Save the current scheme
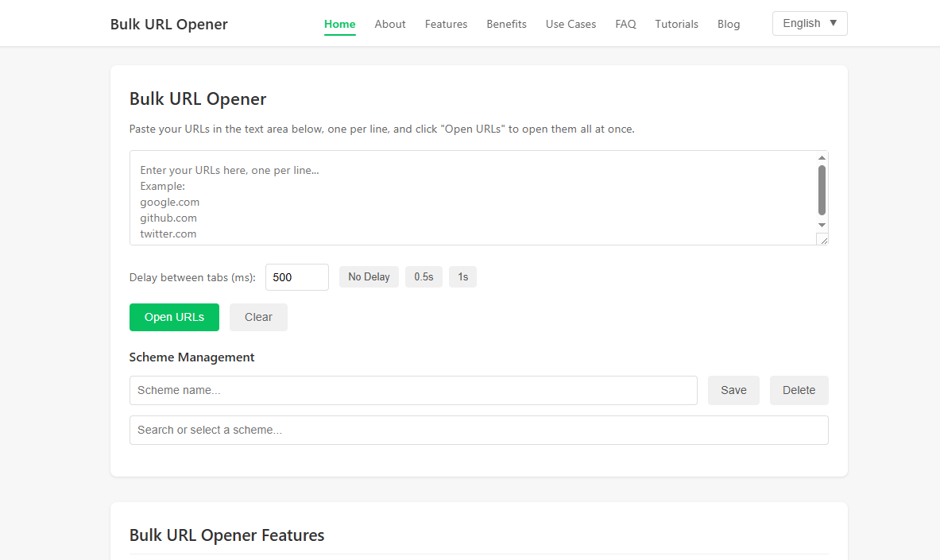Image resolution: width=940 pixels, height=560 pixels. [733, 390]
